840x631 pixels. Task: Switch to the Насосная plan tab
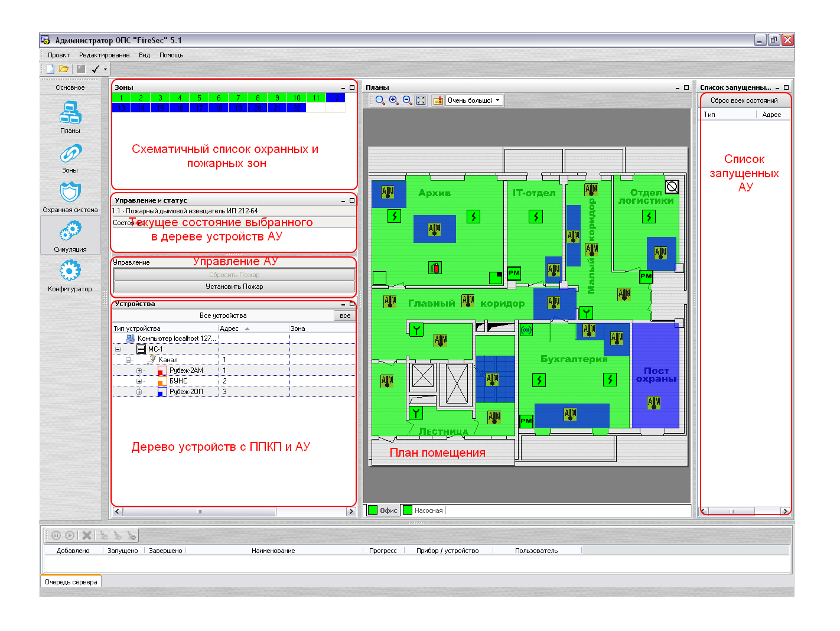423,510
